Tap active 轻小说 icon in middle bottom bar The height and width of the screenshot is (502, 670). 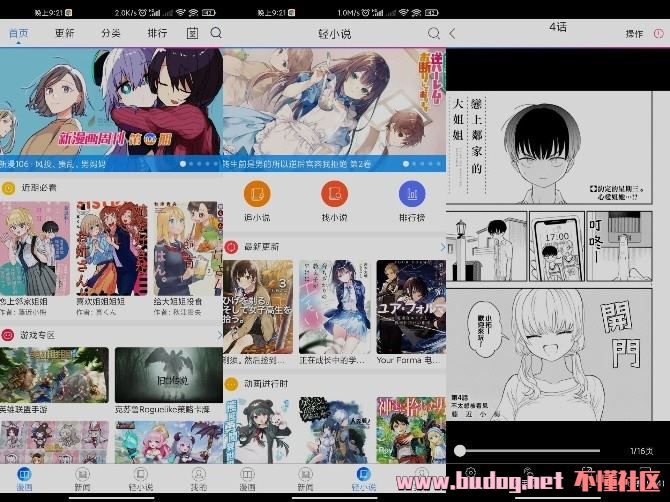pyautogui.click(x=363, y=474)
